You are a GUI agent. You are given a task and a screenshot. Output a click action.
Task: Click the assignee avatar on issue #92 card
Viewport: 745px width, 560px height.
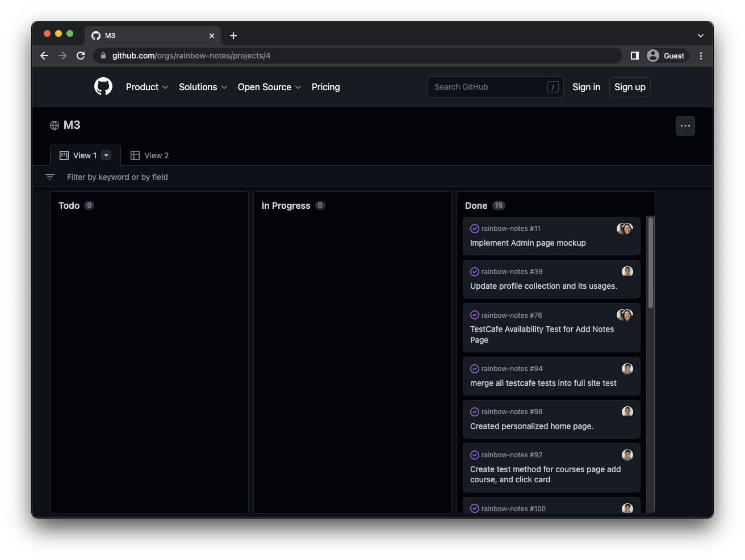coord(627,455)
